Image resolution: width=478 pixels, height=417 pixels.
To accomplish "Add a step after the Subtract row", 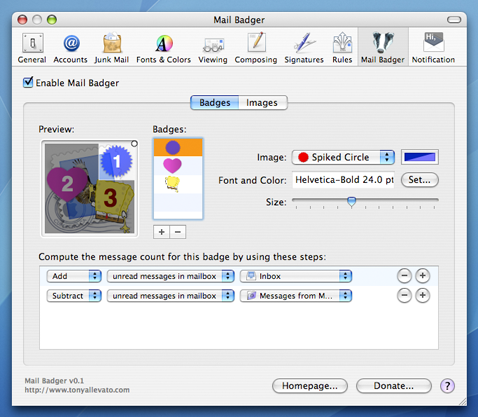I will pyautogui.click(x=422, y=296).
